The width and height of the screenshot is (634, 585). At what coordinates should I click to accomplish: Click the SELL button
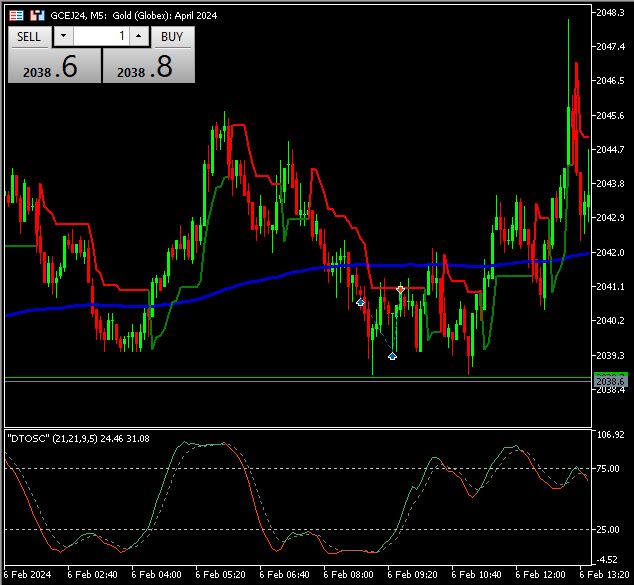pos(30,37)
